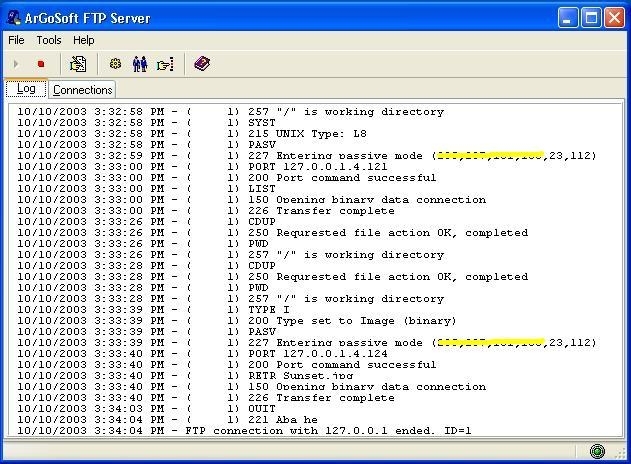Click the log line 'RETR Sunset.jpg'
The image size is (631, 464).
click(185, 376)
